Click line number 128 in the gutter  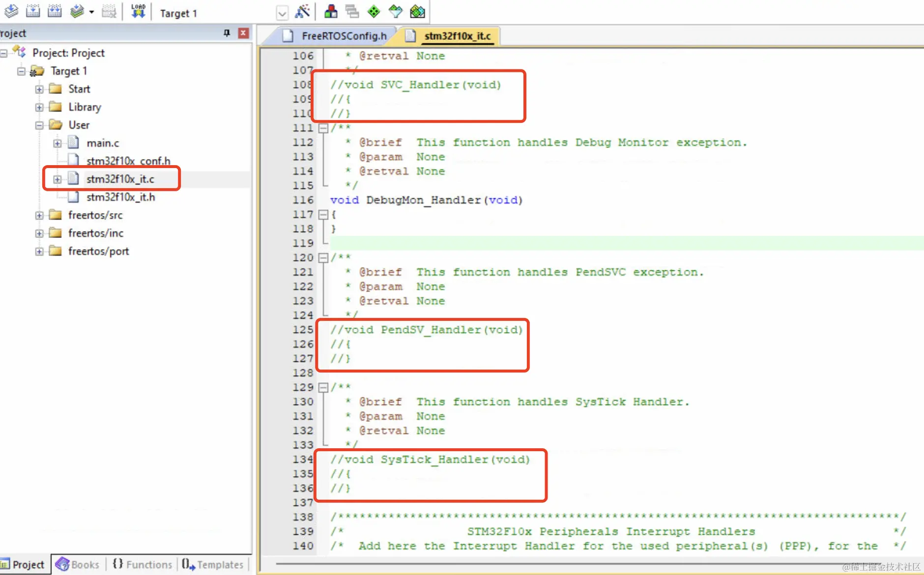click(303, 373)
